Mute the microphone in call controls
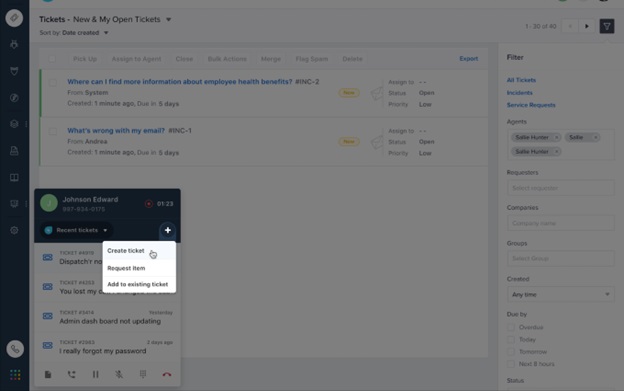The image size is (624, 391). (119, 374)
